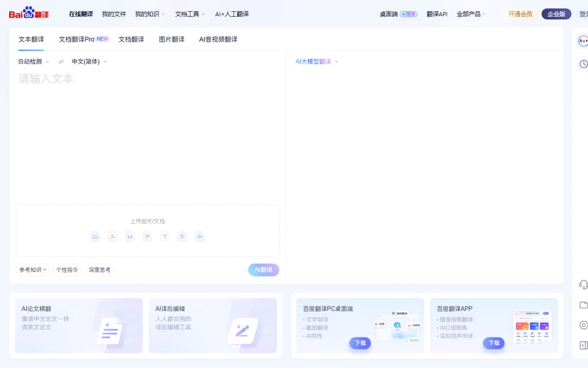Open AI论文精翻 document icon card
Image resolution: width=588 pixels, height=368 pixels.
click(x=79, y=326)
